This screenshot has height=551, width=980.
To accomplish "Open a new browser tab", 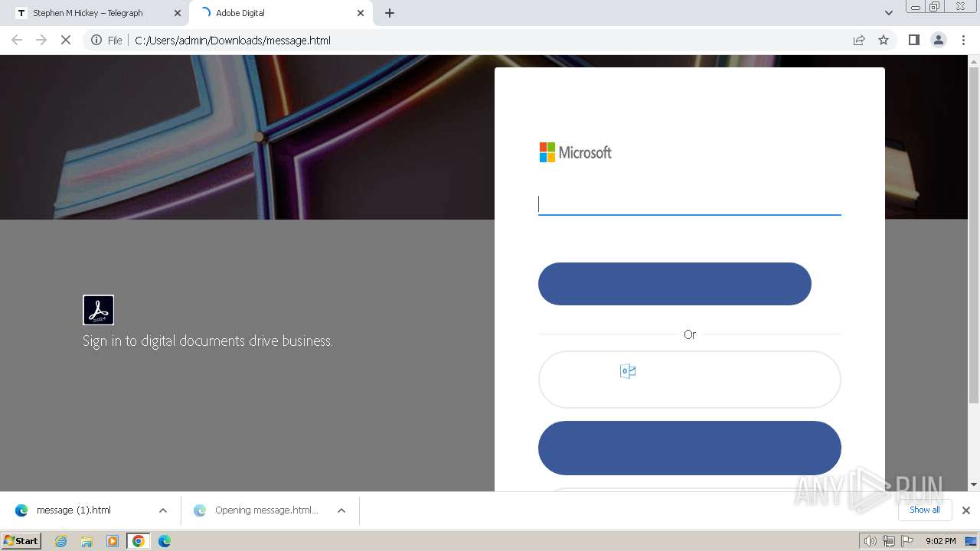I will [x=390, y=13].
